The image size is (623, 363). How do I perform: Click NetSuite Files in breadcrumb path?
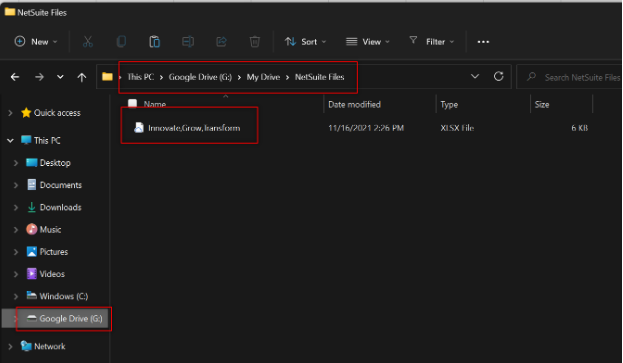(x=319, y=77)
